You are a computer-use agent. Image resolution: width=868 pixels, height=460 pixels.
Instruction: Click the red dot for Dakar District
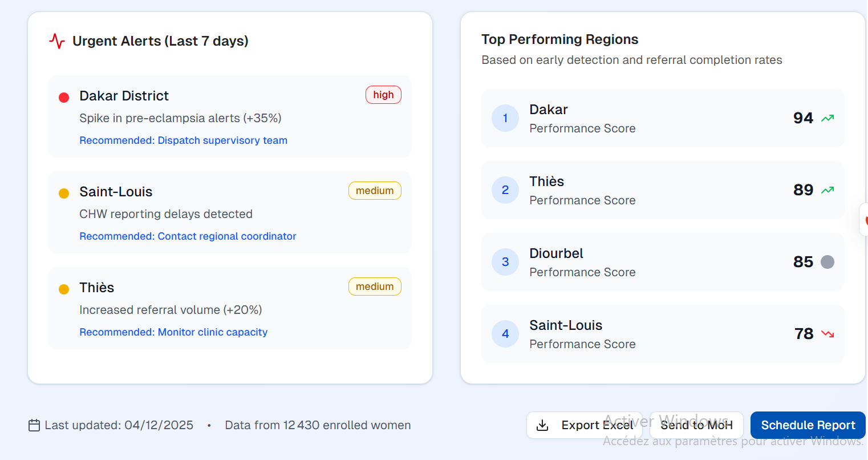tap(64, 98)
